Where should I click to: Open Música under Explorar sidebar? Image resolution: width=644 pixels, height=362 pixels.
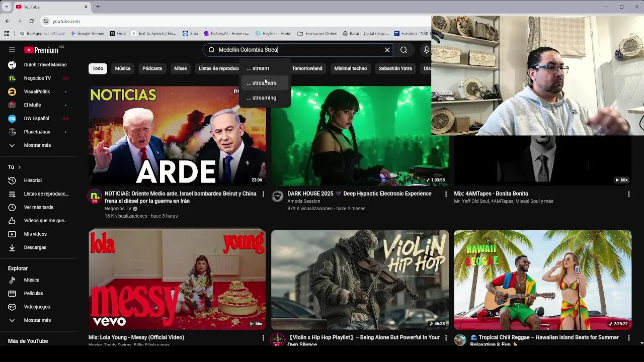click(x=38, y=280)
